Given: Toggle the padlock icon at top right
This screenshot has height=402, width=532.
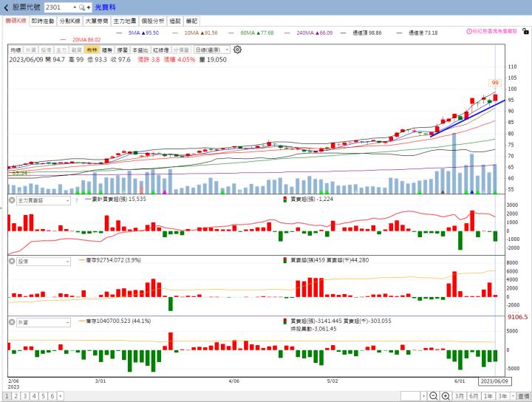Looking at the screenshot, I should click(525, 31).
